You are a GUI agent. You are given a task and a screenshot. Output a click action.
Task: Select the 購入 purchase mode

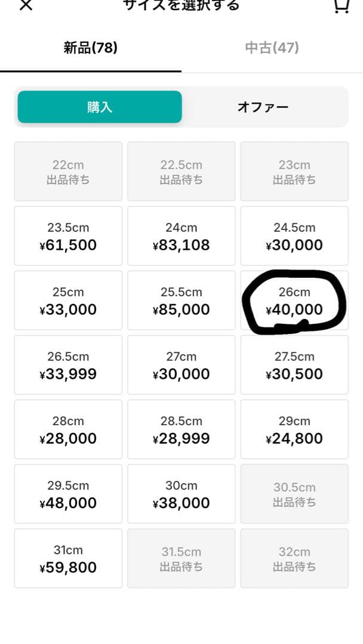(100, 107)
